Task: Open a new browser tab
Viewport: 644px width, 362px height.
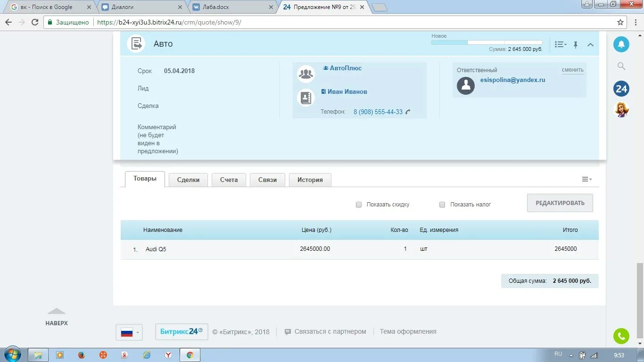Action: tap(380, 7)
